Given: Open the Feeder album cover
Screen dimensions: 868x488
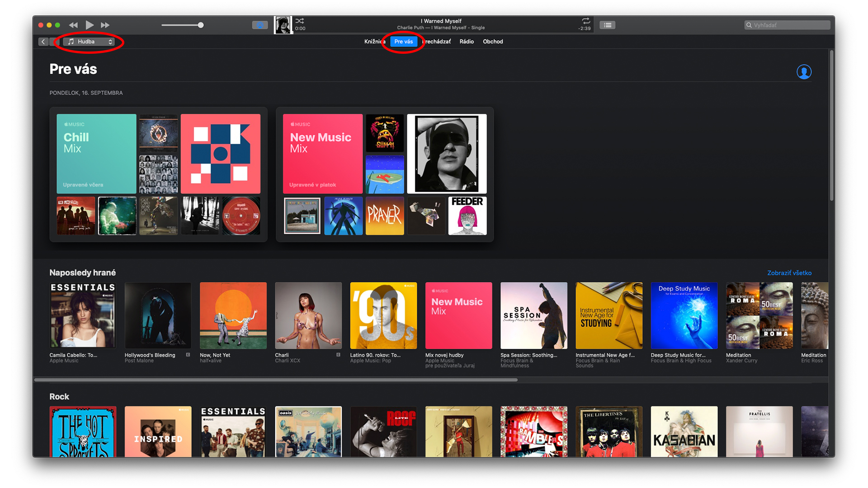Looking at the screenshot, I should pos(467,216).
